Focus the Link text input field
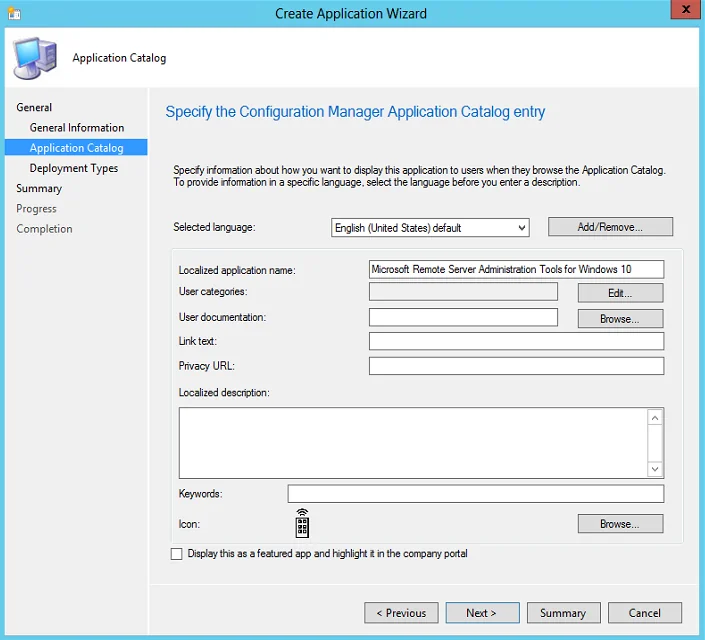 pyautogui.click(x=516, y=341)
